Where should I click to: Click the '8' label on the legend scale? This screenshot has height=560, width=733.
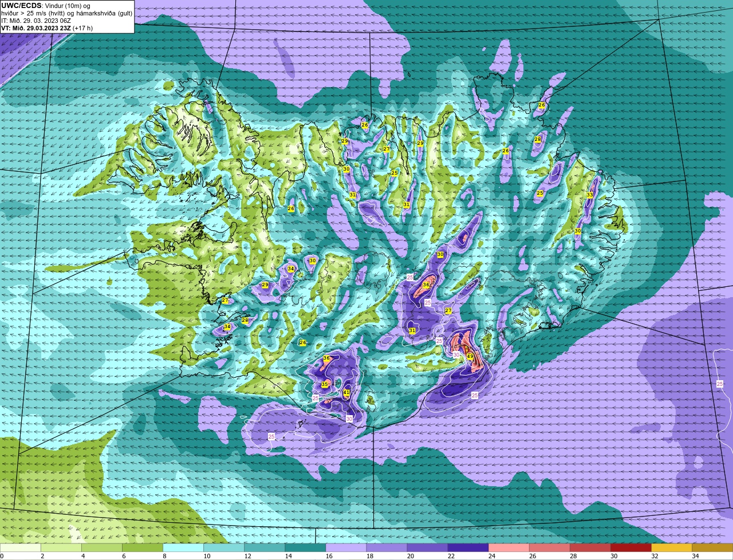coord(163,556)
